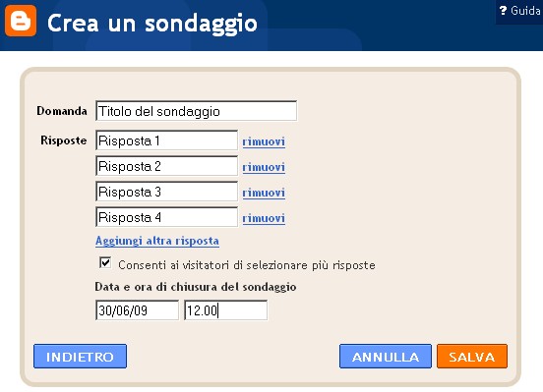Remove Risposta 1 via rimuovi link
Screen dimensions: 543x392
(264, 141)
